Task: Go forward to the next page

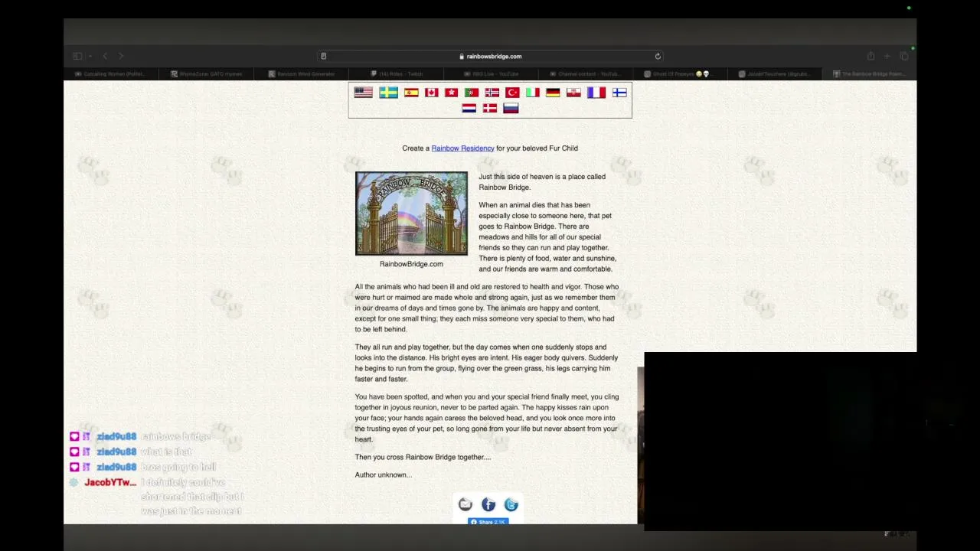Action: [x=121, y=56]
